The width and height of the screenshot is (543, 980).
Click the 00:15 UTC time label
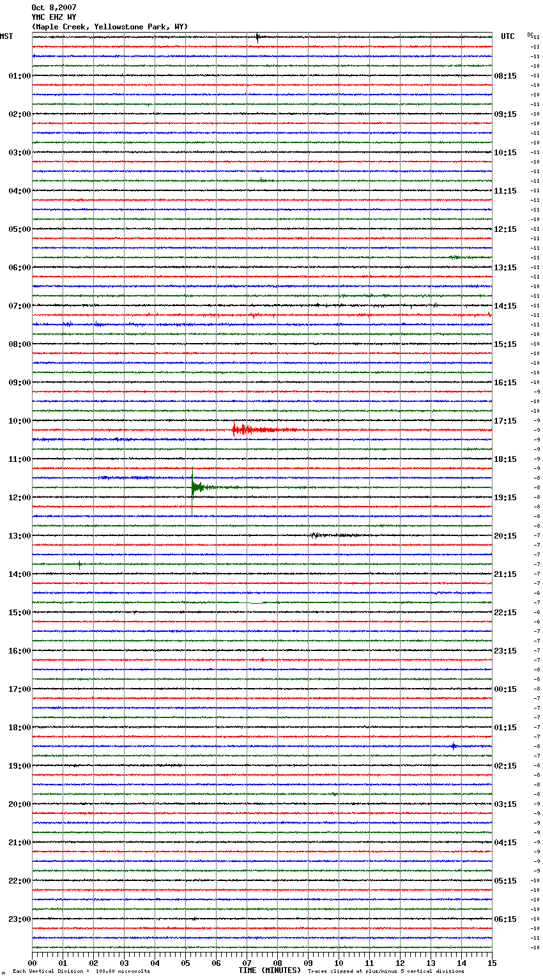pyautogui.click(x=505, y=689)
